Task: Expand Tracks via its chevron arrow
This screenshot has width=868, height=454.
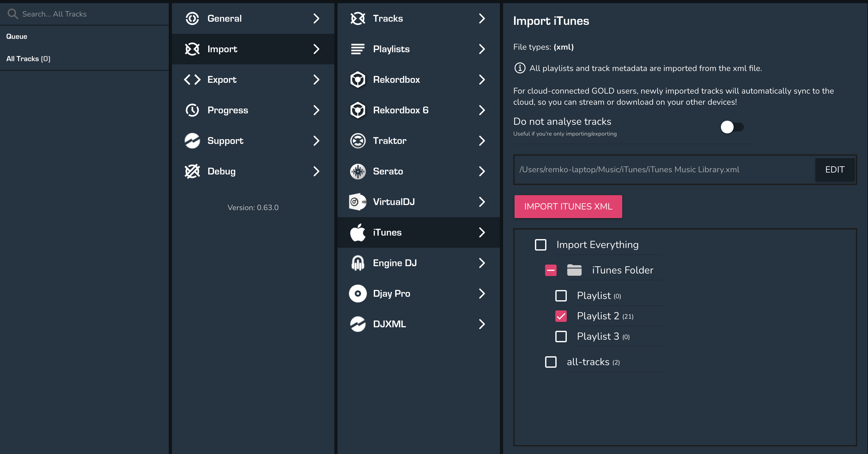Action: point(482,18)
